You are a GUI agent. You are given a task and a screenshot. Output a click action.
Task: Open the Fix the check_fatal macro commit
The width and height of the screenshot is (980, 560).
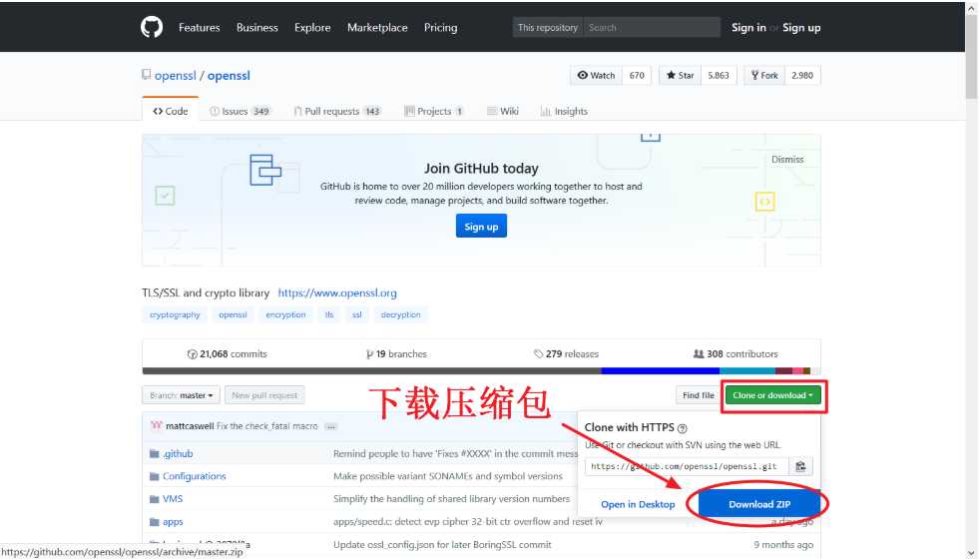267,426
